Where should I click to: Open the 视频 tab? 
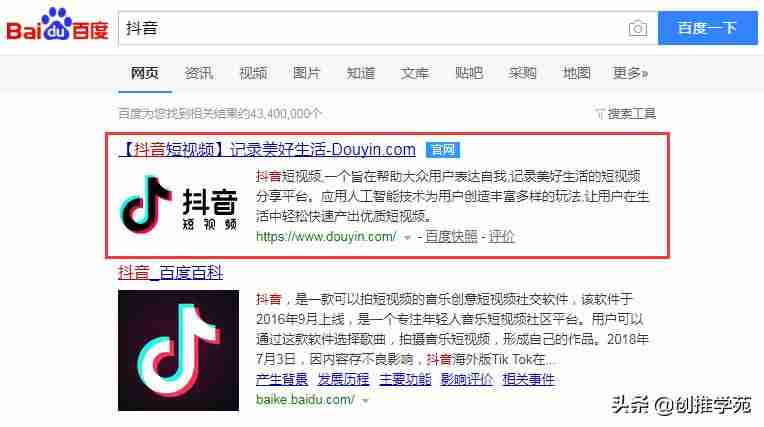pos(253,73)
